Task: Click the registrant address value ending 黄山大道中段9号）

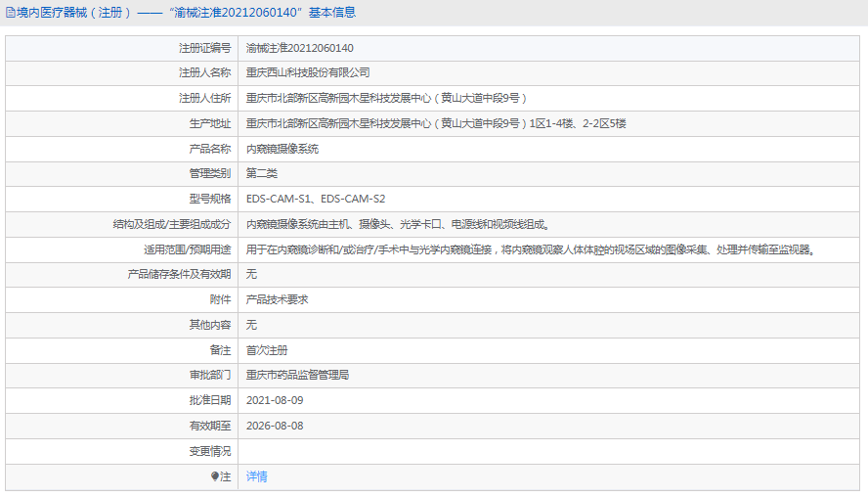Action: (386, 98)
